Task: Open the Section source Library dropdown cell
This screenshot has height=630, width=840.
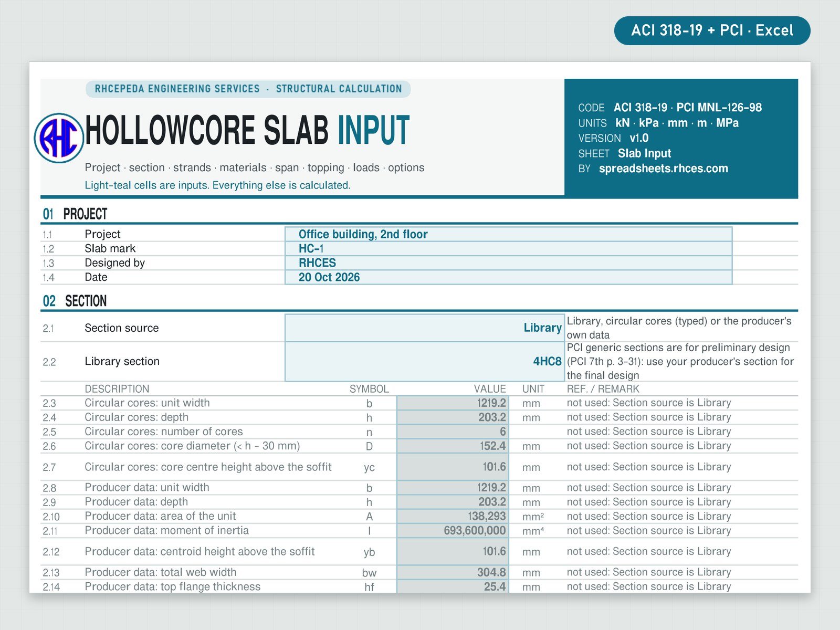Action: [x=424, y=328]
